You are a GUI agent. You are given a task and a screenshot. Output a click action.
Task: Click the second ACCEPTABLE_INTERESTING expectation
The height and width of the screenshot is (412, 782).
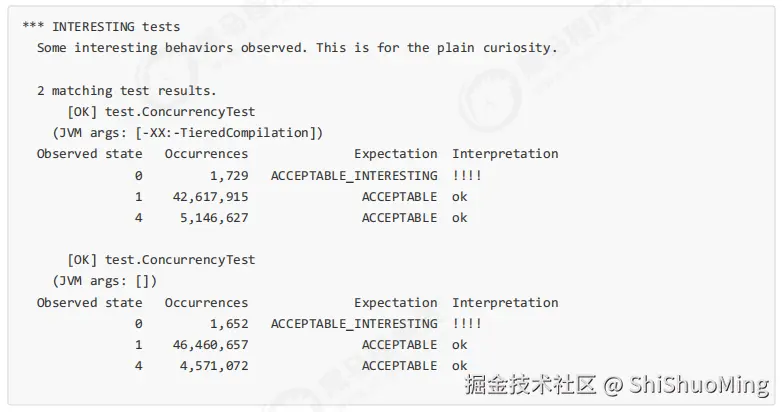[354, 324]
